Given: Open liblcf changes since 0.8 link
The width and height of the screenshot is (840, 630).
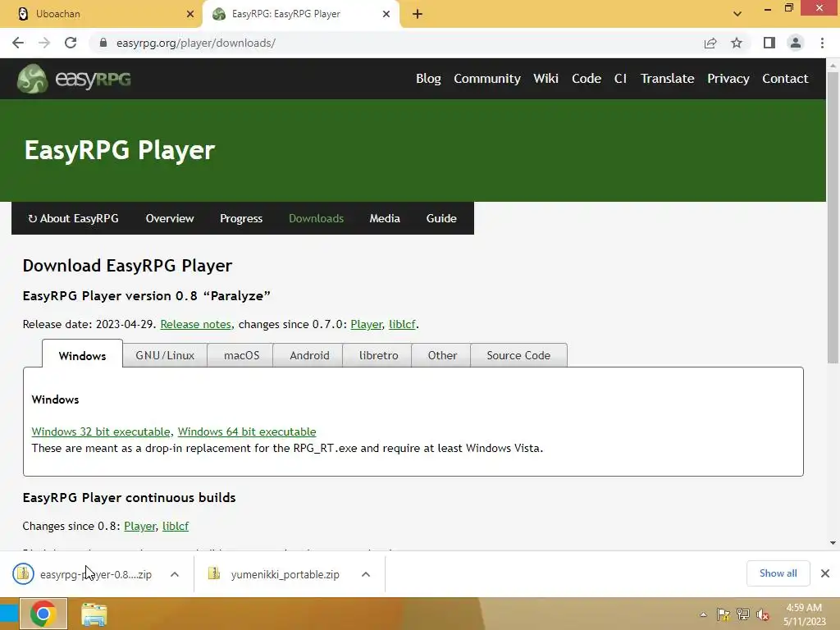Looking at the screenshot, I should pyautogui.click(x=176, y=527).
